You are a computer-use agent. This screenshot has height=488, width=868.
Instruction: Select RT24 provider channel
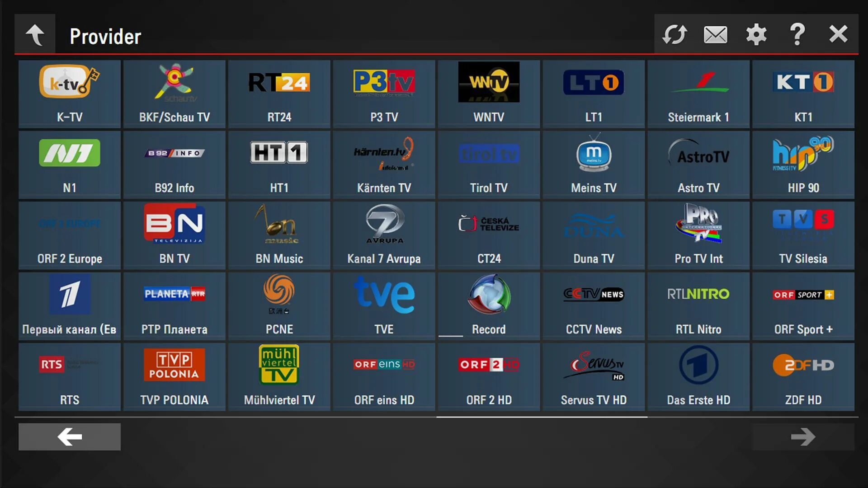pyautogui.click(x=278, y=93)
